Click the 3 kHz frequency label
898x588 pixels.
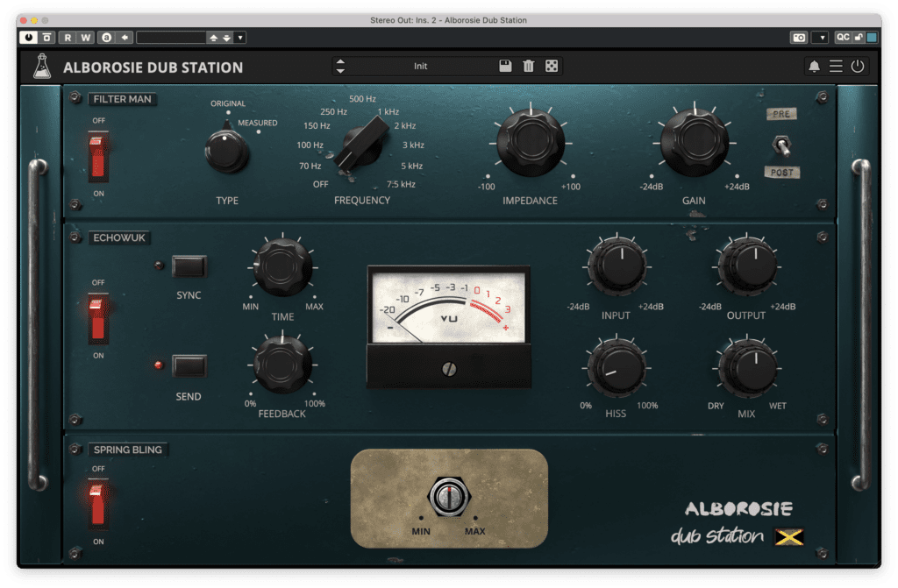point(414,145)
